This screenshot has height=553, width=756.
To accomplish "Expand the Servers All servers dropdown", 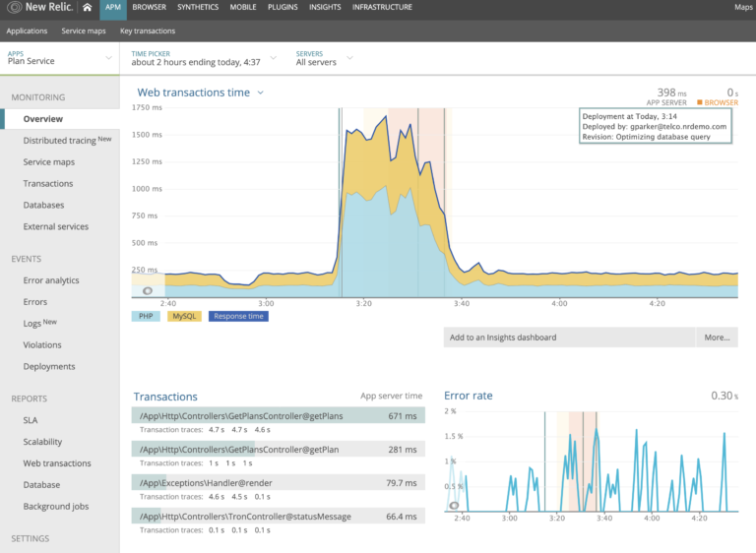I will [x=324, y=57].
